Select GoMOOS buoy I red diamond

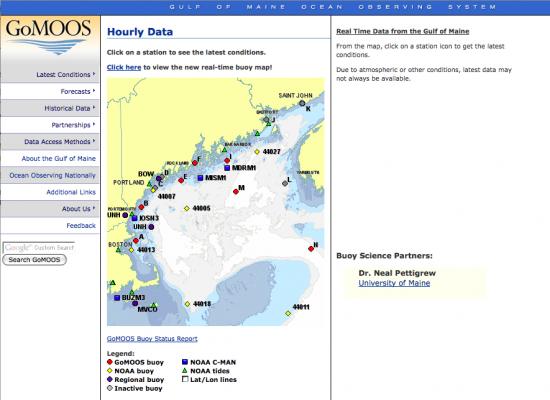click(x=227, y=161)
